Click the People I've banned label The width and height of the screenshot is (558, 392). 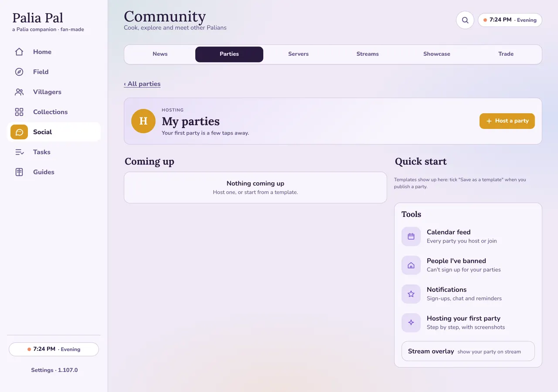pyautogui.click(x=456, y=261)
